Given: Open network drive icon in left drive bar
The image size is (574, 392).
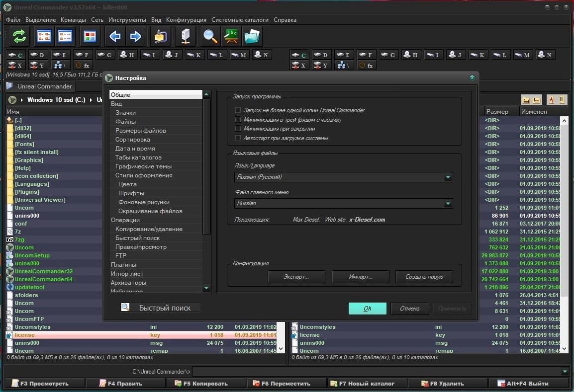Looking at the screenshot, I should 60,66.
